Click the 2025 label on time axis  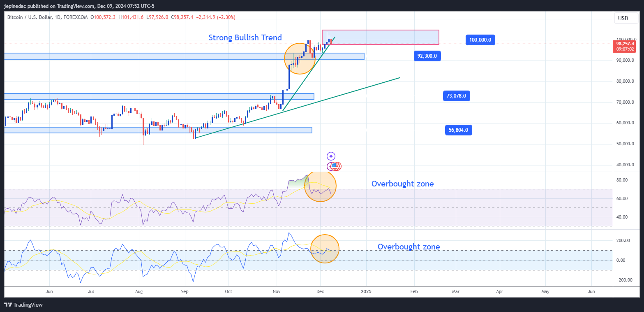(366, 291)
